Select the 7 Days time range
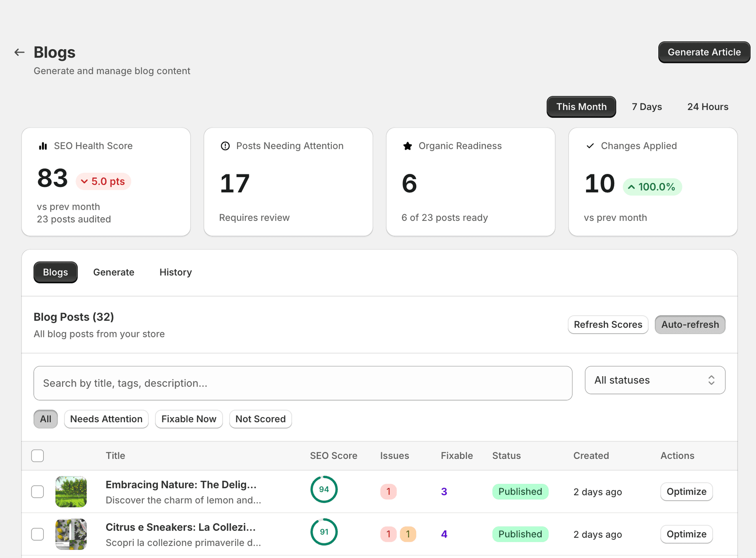The image size is (756, 558). click(x=647, y=107)
